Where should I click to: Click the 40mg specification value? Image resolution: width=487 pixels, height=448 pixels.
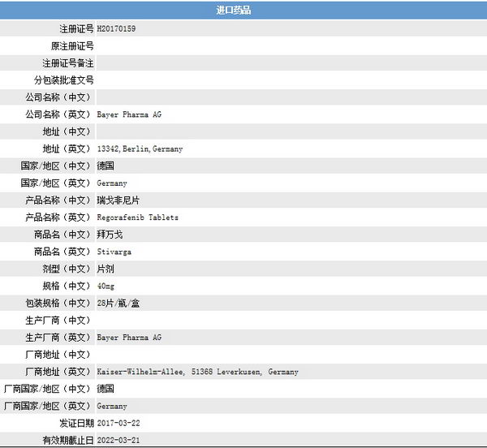tap(106, 286)
